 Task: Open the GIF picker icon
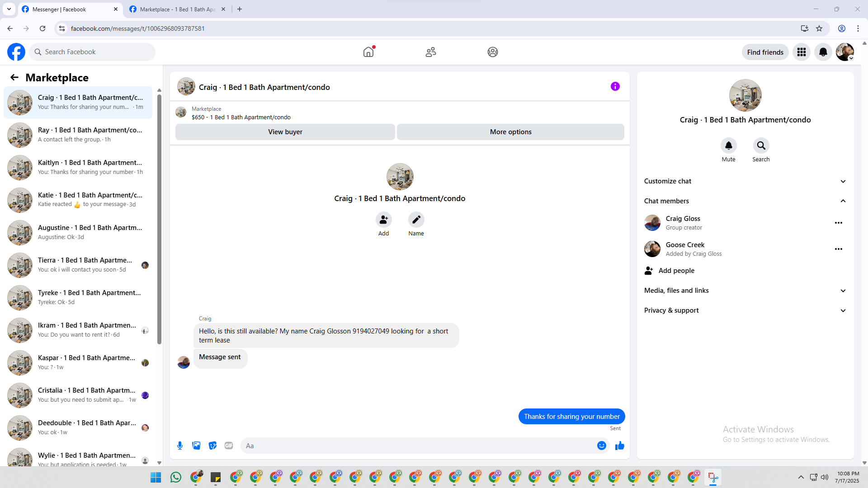pyautogui.click(x=229, y=446)
